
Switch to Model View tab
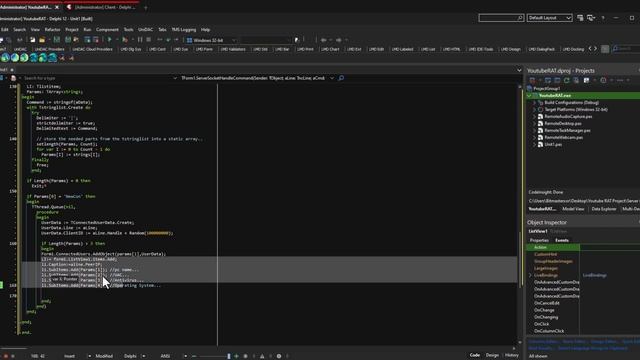[x=573, y=209]
